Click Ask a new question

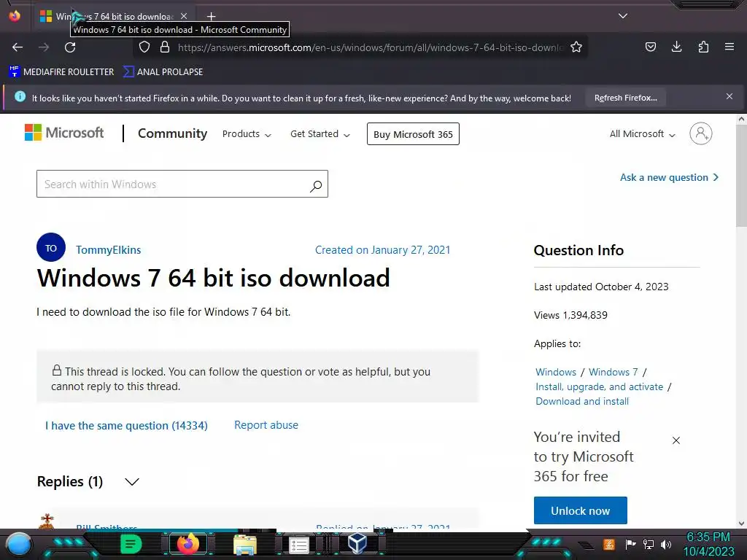pyautogui.click(x=669, y=177)
